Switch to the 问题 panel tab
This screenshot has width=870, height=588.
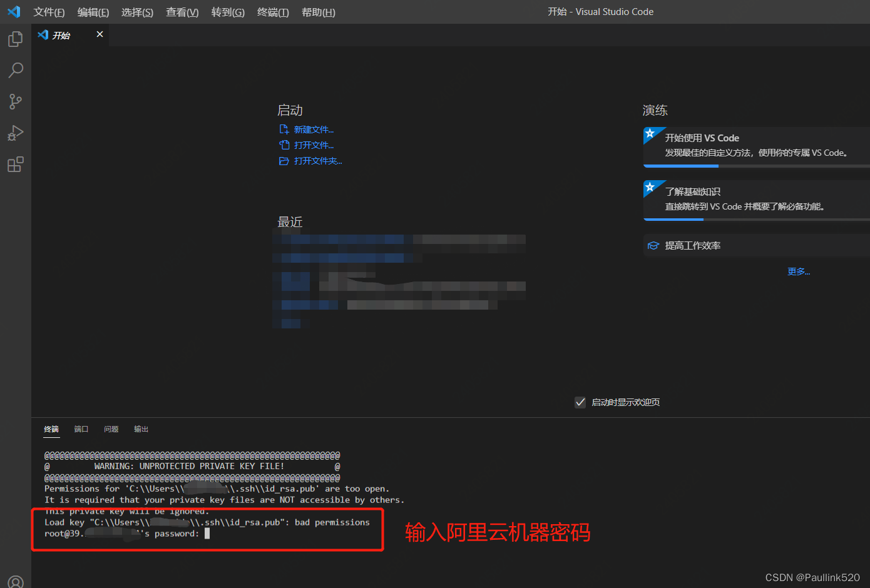click(x=111, y=429)
